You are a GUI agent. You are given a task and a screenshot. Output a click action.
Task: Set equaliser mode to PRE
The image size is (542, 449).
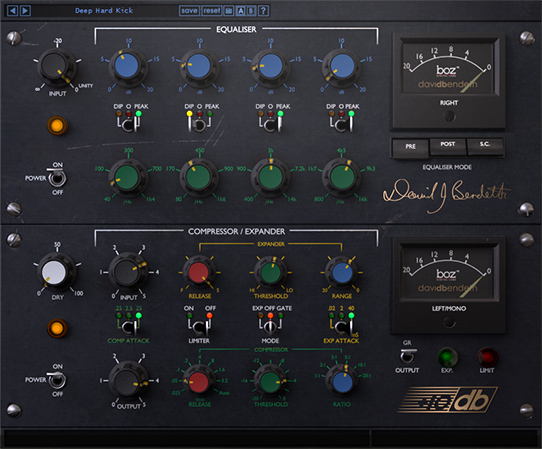coord(410,147)
